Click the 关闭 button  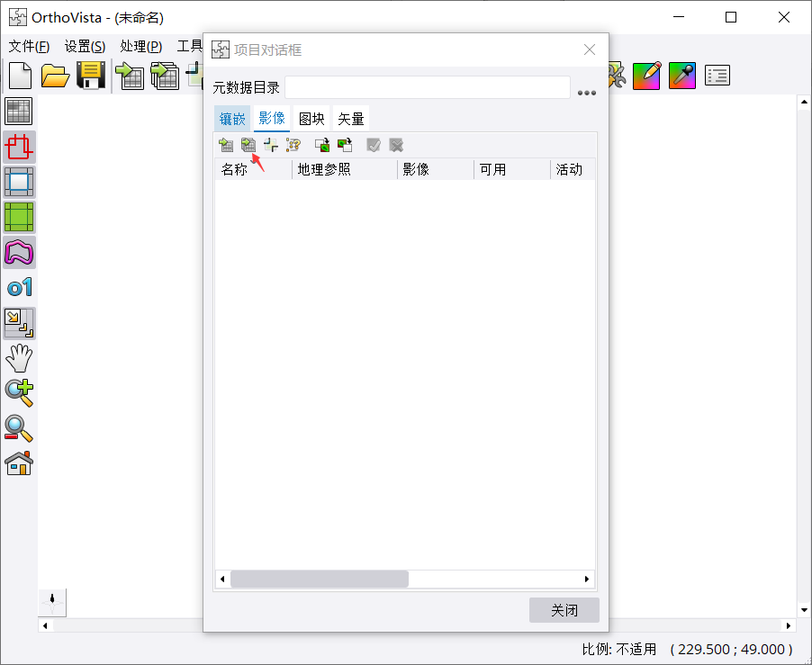pyautogui.click(x=564, y=610)
